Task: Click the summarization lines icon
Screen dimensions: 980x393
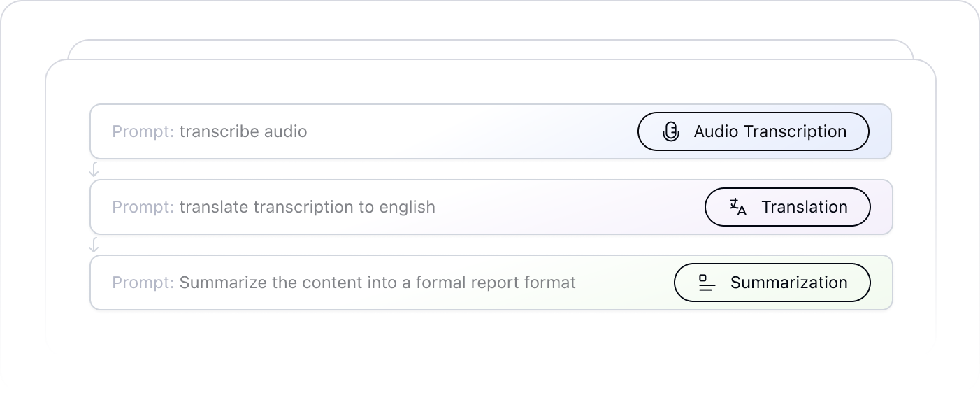Action: click(707, 283)
